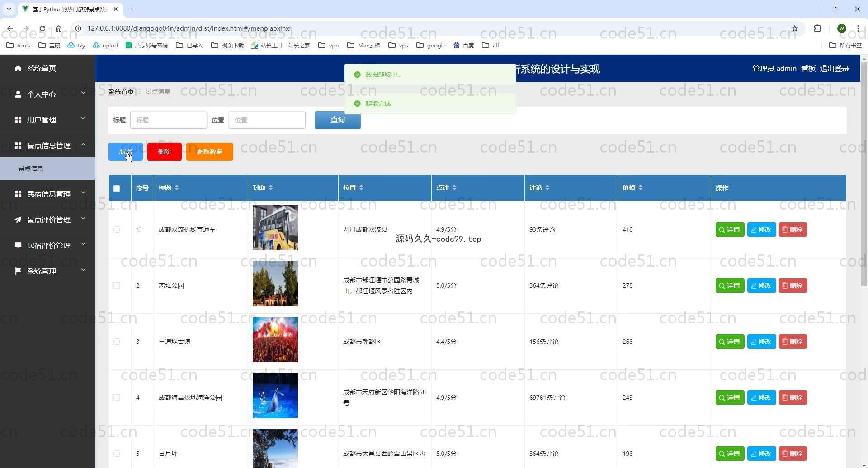This screenshot has height=468, width=868.
Task: Check row 4 成都海昌极地海洋公园 checkbox
Action: click(117, 398)
